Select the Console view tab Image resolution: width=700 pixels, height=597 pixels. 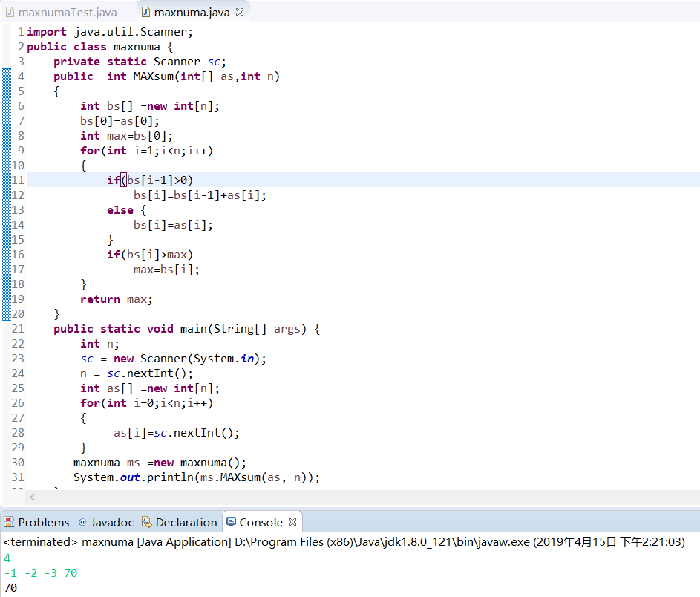point(261,522)
